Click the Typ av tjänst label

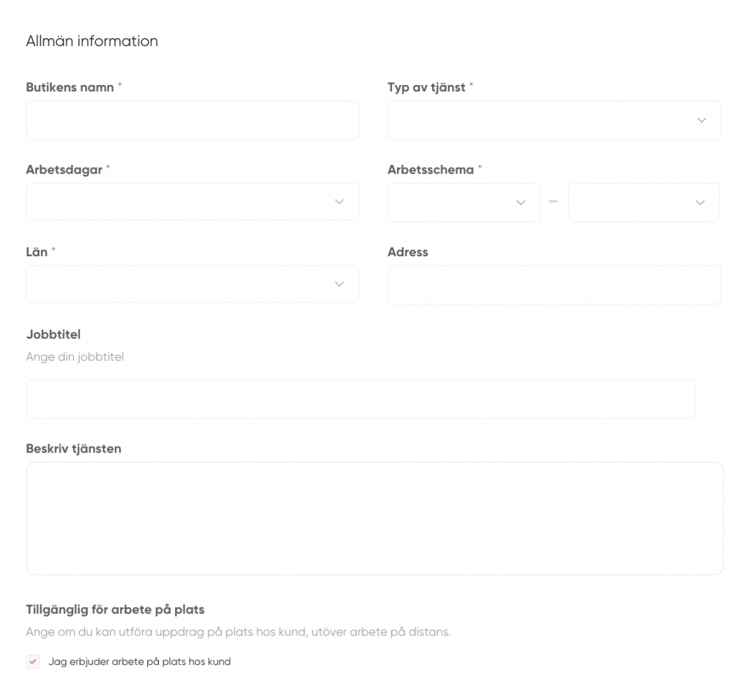[426, 87]
